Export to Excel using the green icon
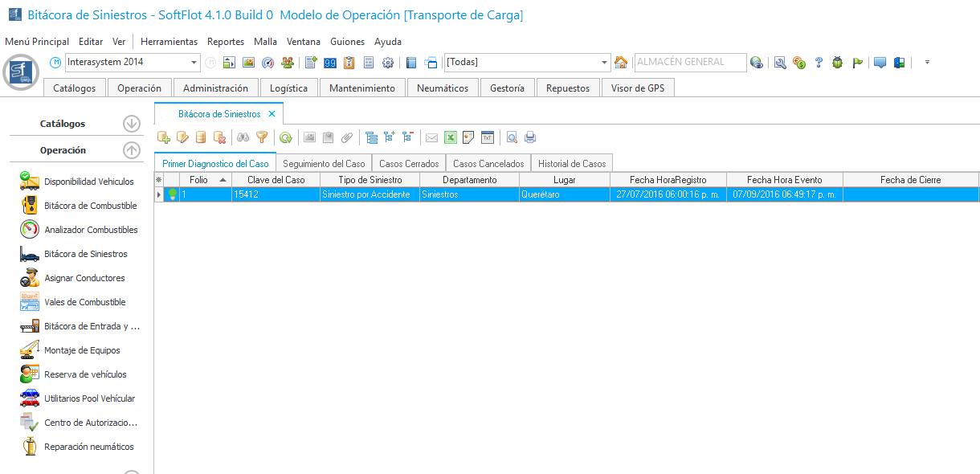Image resolution: width=980 pixels, height=474 pixels. pos(451,137)
